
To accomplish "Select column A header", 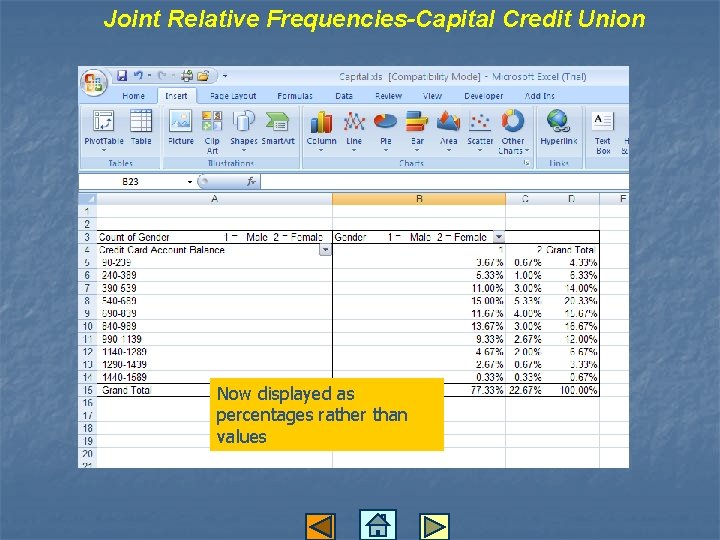I will [x=214, y=199].
